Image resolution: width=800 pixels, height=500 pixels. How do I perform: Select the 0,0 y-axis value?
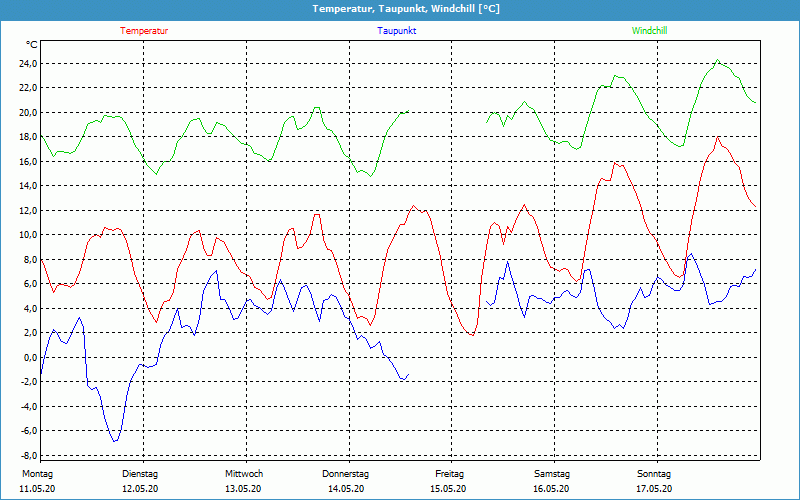(x=30, y=357)
